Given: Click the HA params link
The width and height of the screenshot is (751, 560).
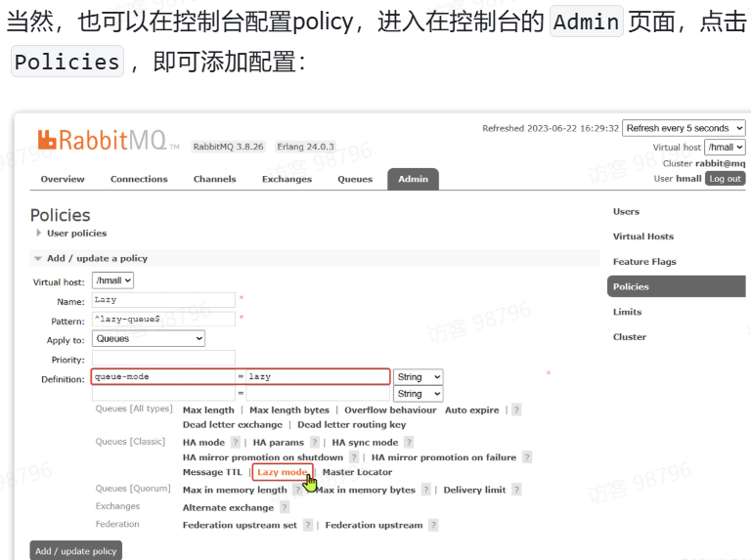Looking at the screenshot, I should [x=279, y=443].
